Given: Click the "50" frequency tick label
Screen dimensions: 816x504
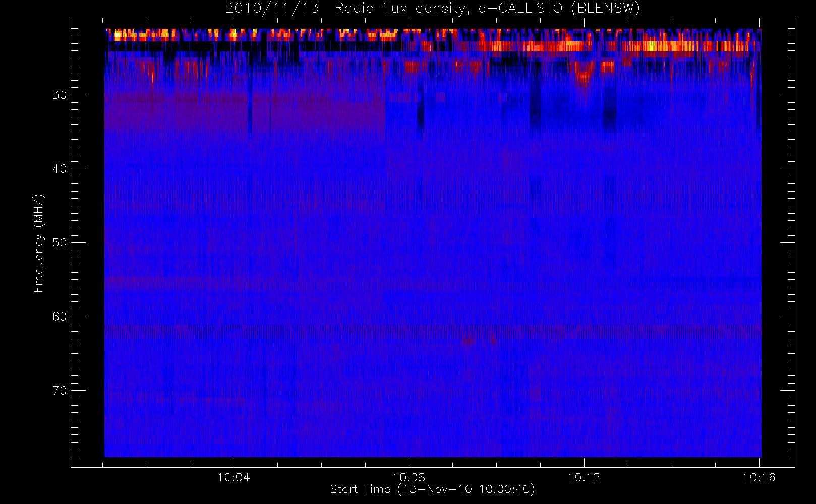Looking at the screenshot, I should [60, 243].
